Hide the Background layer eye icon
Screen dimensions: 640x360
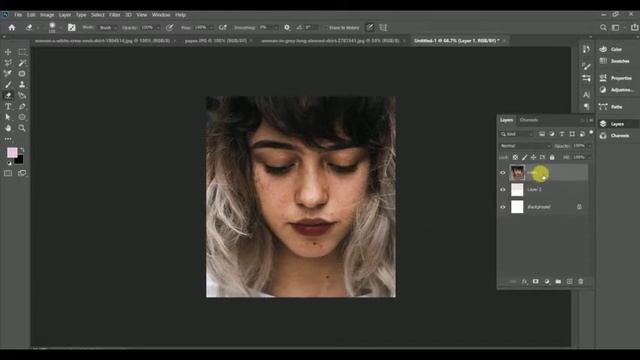503,207
